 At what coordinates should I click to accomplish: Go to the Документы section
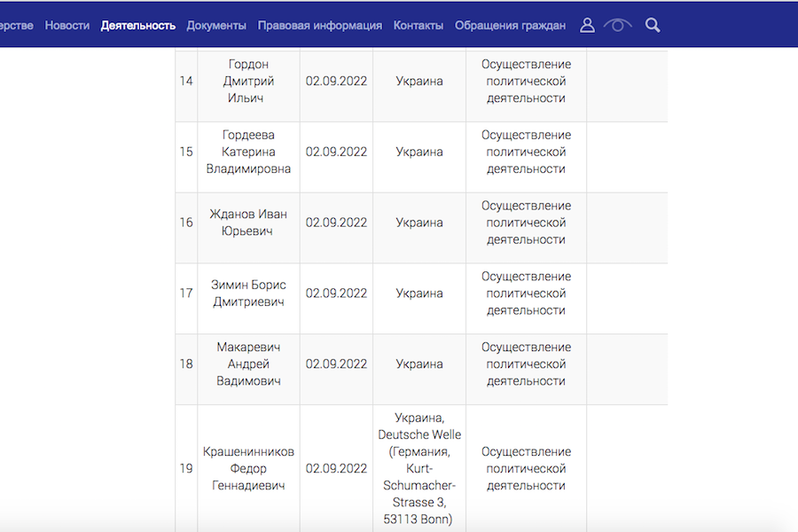point(216,26)
